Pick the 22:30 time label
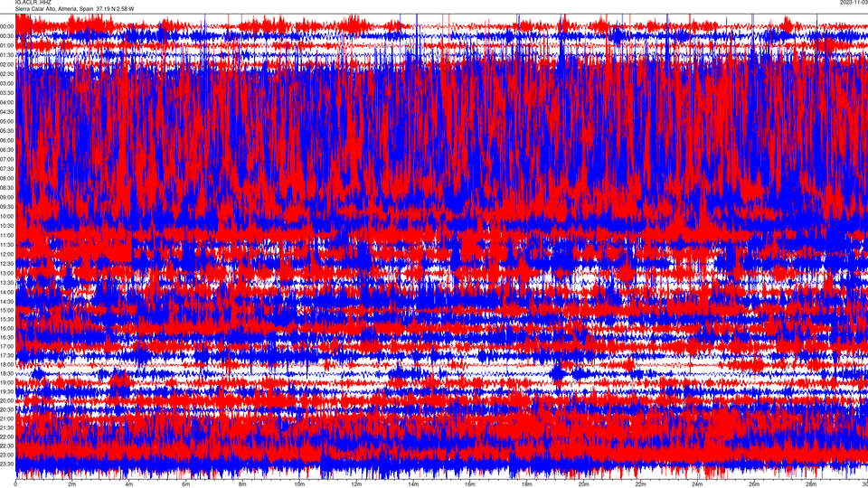This screenshot has width=868, height=488. [6, 446]
